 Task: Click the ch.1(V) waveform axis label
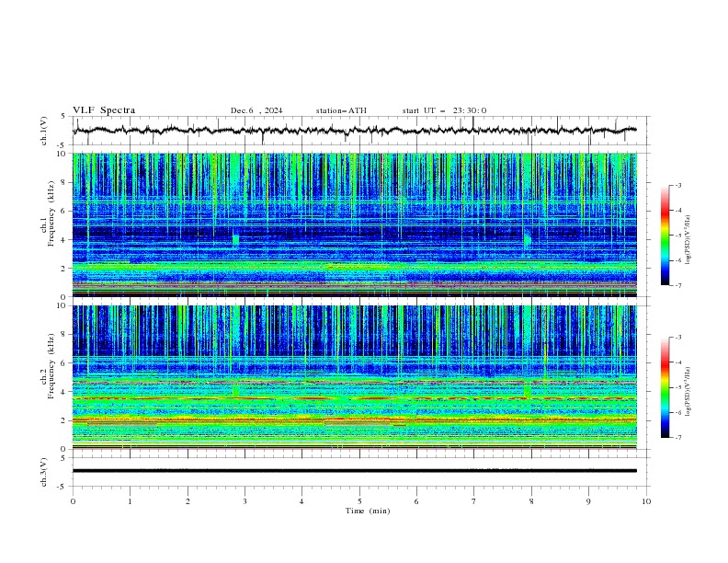pyautogui.click(x=44, y=131)
